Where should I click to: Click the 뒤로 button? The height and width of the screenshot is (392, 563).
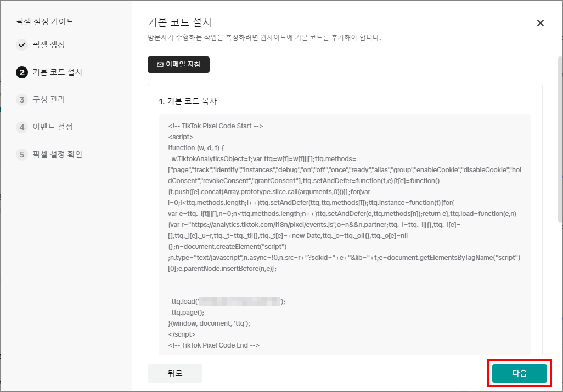175,373
